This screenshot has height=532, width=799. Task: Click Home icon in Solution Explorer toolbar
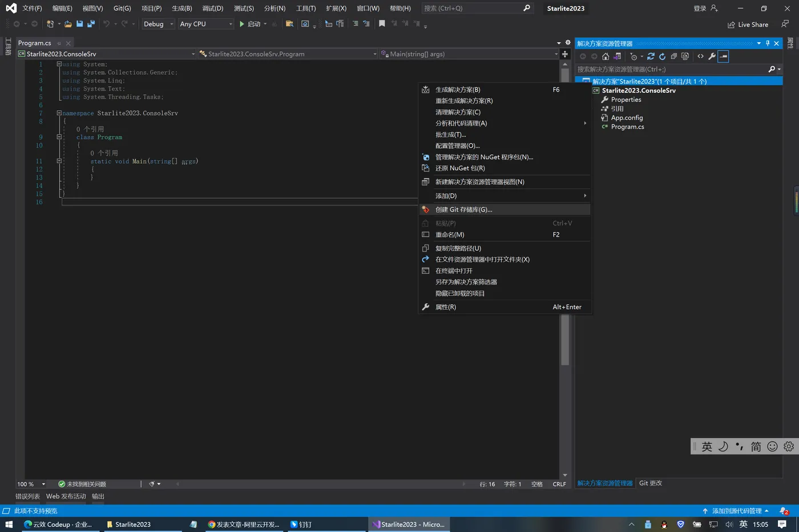point(606,56)
